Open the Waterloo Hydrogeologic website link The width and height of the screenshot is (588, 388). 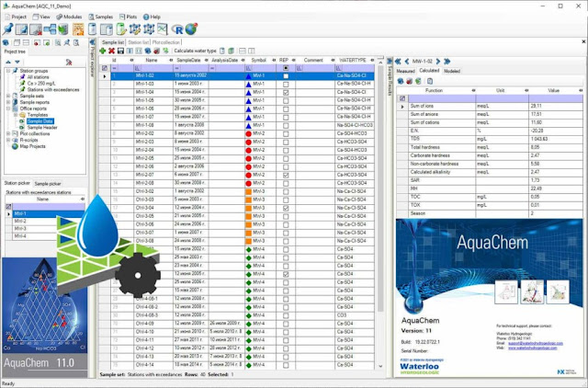click(x=533, y=348)
